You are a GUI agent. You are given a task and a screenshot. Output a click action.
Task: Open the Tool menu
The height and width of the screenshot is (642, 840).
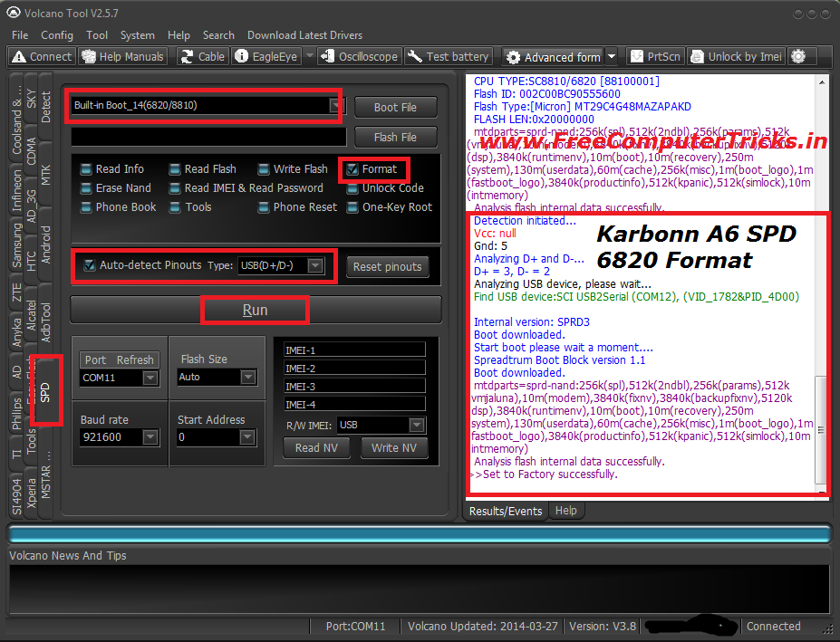click(97, 35)
